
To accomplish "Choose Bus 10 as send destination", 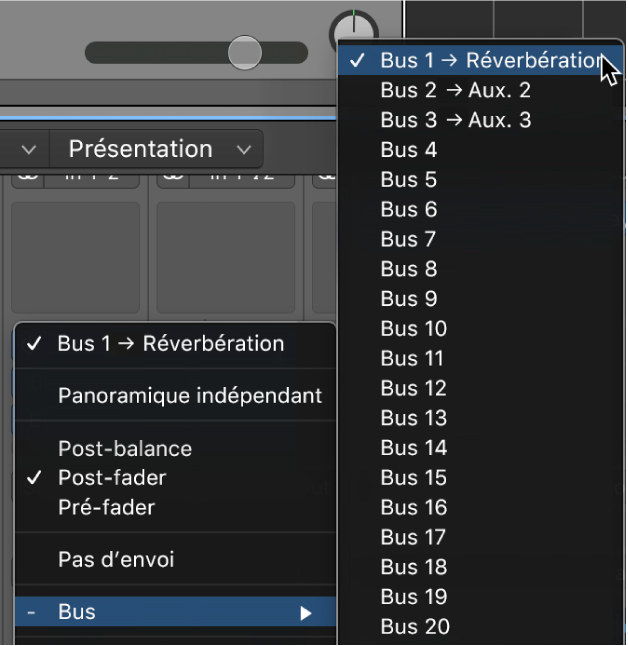I will pos(413,328).
